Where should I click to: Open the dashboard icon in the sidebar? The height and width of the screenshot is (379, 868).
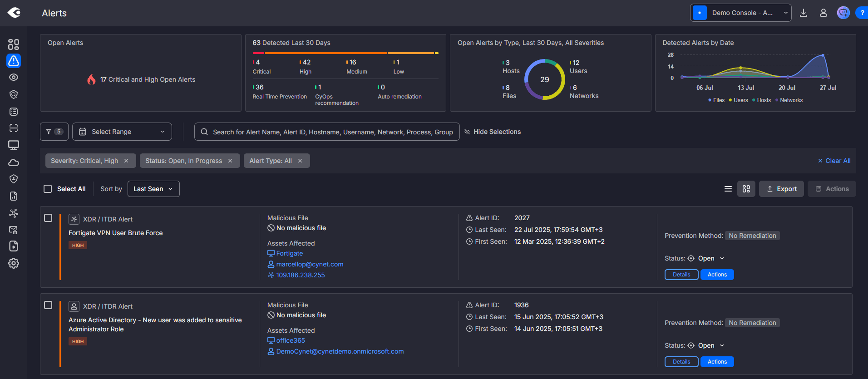14,44
